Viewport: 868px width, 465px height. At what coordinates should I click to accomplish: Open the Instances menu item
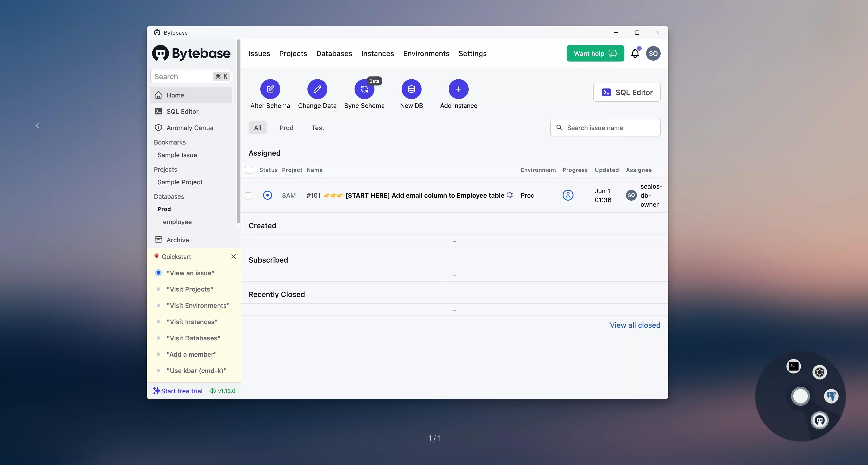pos(377,54)
